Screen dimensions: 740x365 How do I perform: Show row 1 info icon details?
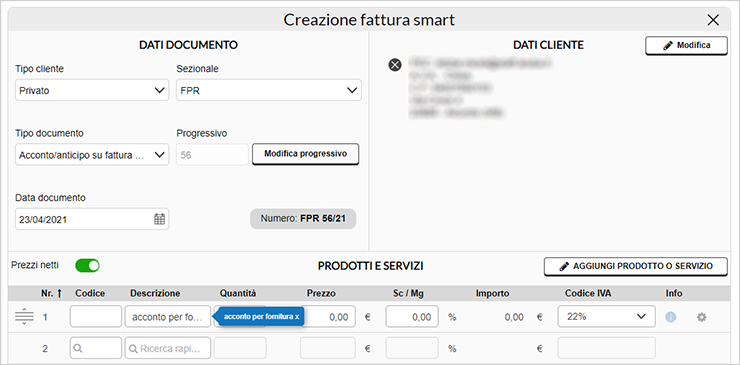(x=671, y=317)
